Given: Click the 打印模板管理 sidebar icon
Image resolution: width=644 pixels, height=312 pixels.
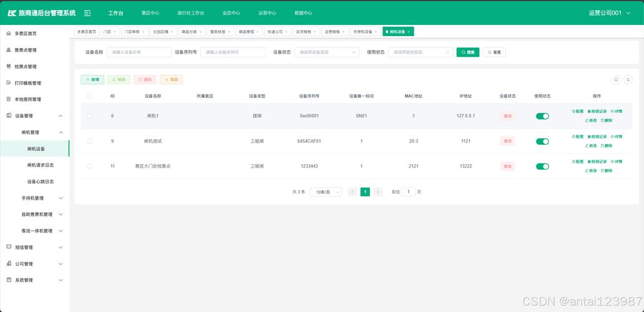Looking at the screenshot, I should click(x=9, y=83).
